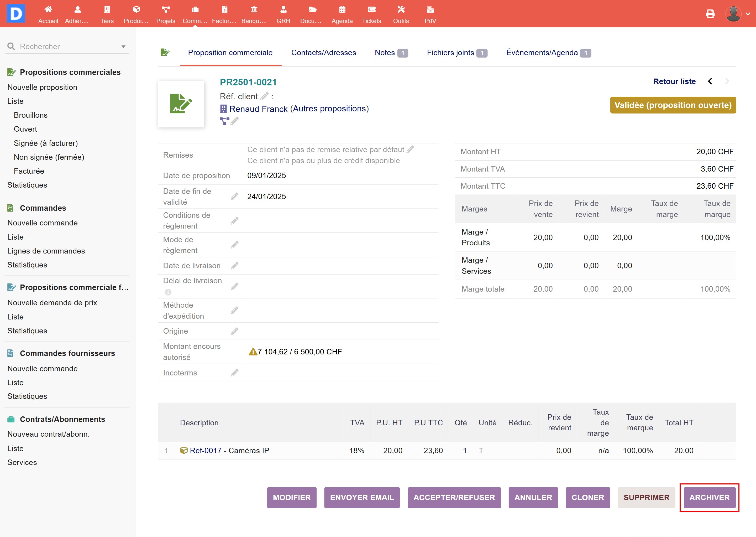Select Brouillons in the left sidebar

coord(30,115)
